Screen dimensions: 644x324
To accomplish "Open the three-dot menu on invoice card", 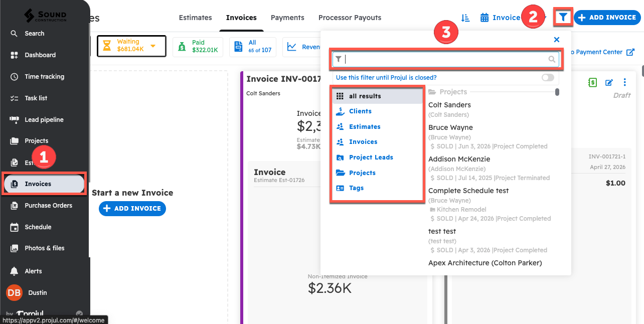I will point(624,83).
